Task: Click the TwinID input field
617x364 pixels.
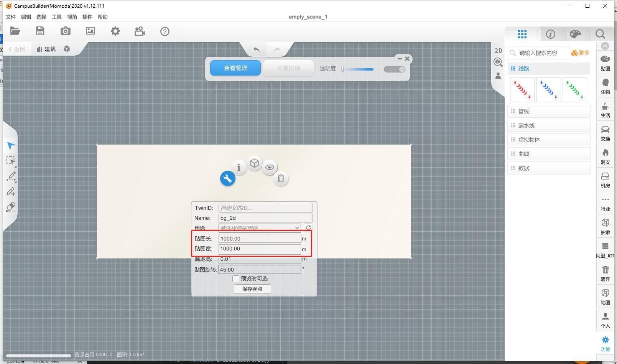Action: pos(266,208)
